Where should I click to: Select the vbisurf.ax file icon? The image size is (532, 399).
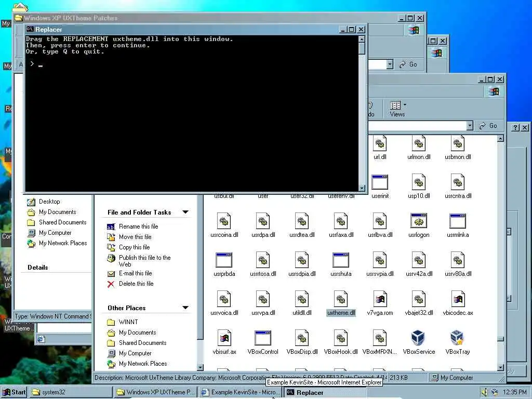(224, 338)
